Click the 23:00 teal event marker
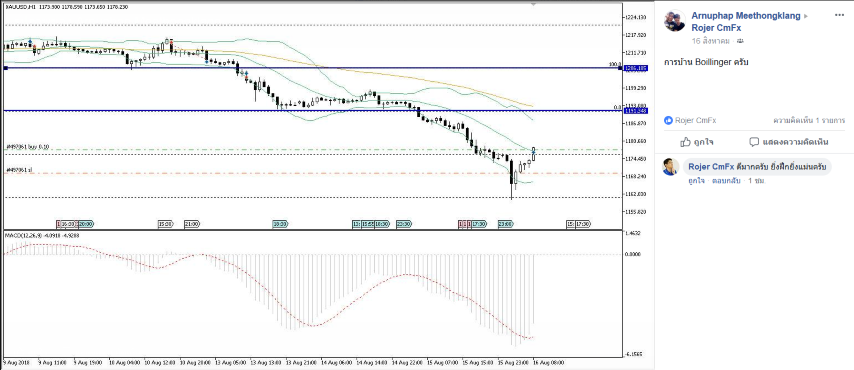The width and height of the screenshot is (854, 370). 505,223
